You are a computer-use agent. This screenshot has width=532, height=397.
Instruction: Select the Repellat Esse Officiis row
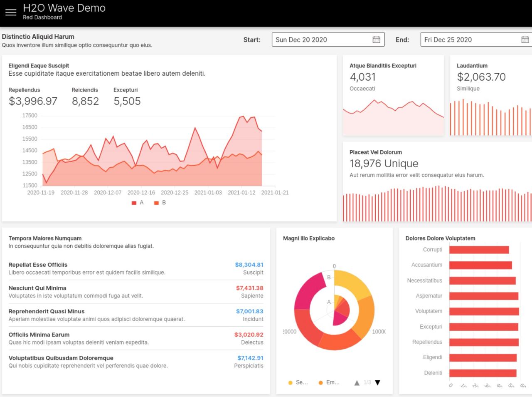click(x=136, y=268)
